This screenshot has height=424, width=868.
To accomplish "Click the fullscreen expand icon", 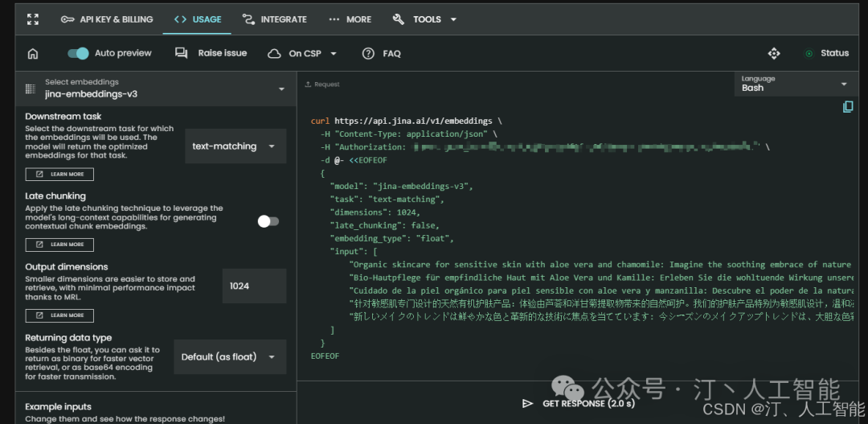I will (32, 19).
